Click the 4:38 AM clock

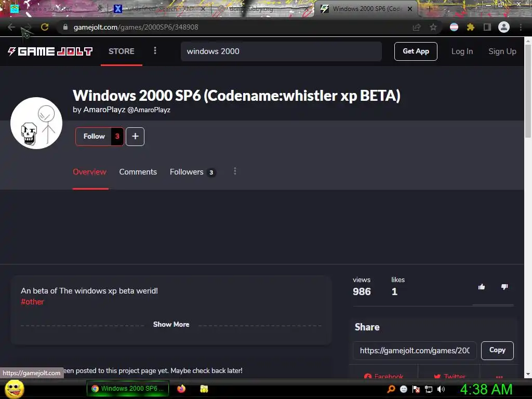click(x=486, y=389)
